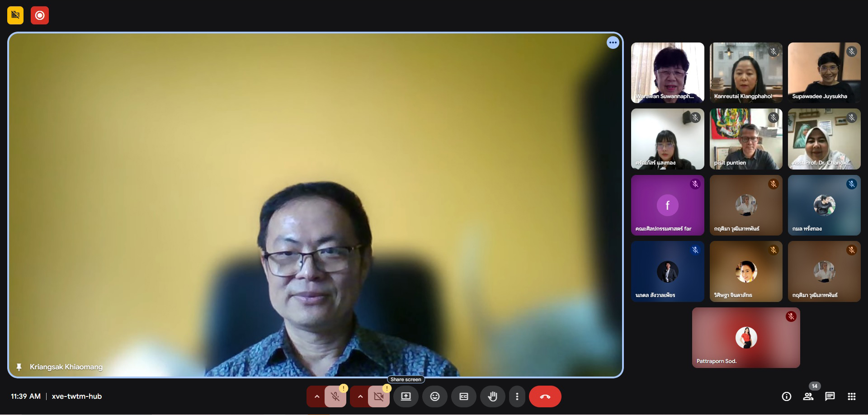The image size is (868, 415).
Task: Click the yellow icon at top left
Action: 15,15
